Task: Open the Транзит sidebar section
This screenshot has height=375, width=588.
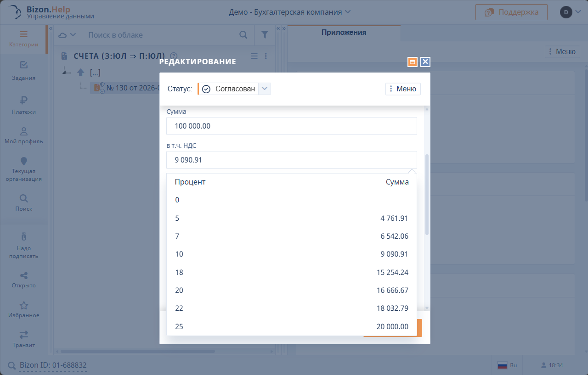Action: coord(24,339)
